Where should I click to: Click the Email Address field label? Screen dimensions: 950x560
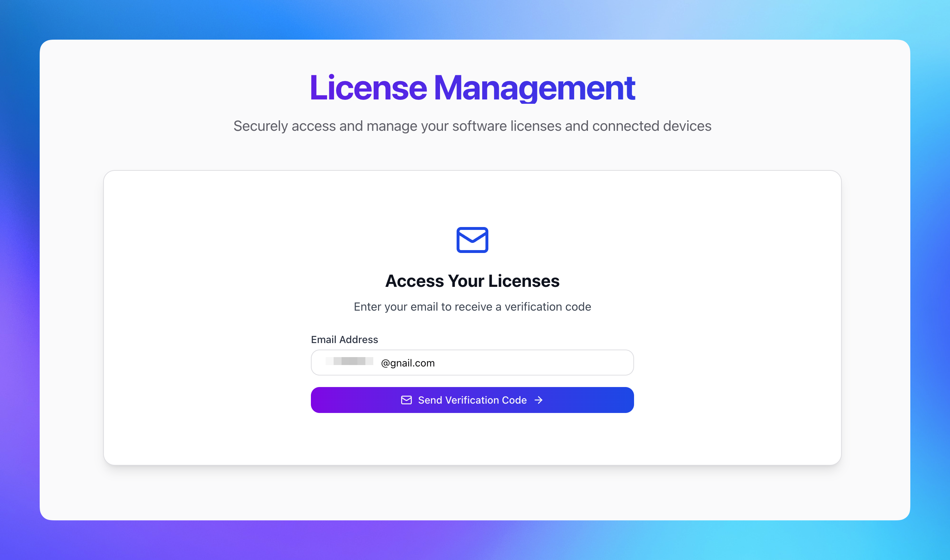pos(344,339)
